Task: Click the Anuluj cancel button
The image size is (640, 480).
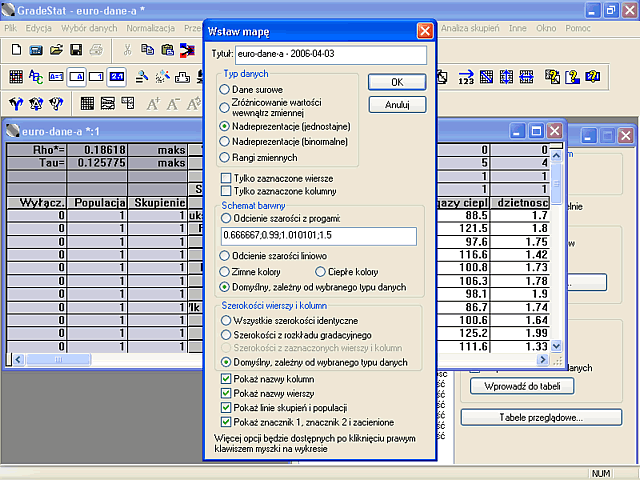Action: [x=397, y=104]
